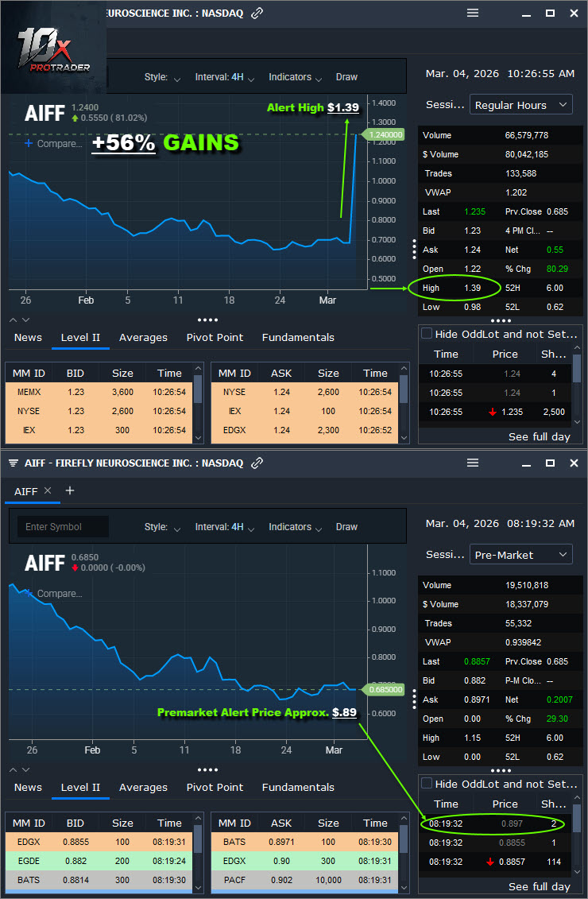Expand the Interval 4H dropdown in the lower chart
This screenshot has height=899, width=588.
pyautogui.click(x=225, y=527)
